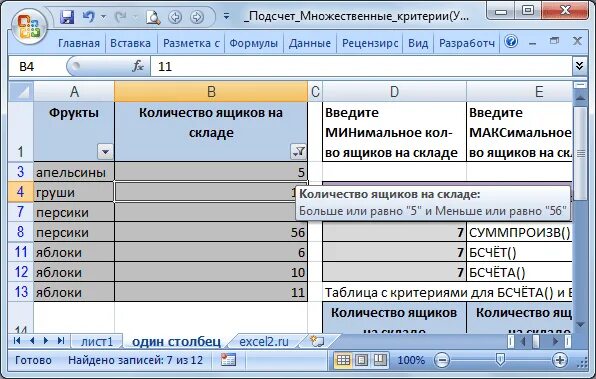Open the undo history dropdown arrow
596x379 pixels.
click(x=103, y=17)
